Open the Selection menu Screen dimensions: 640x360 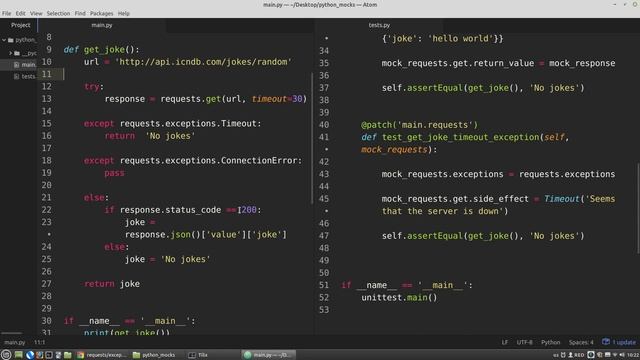(58, 13)
